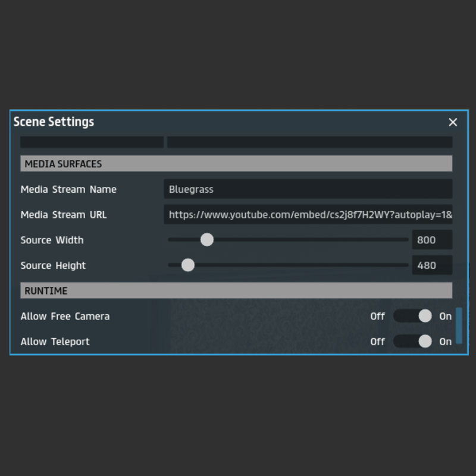The image size is (476, 476).
Task: Edit the Source Height value box showing 480
Action: click(x=431, y=265)
